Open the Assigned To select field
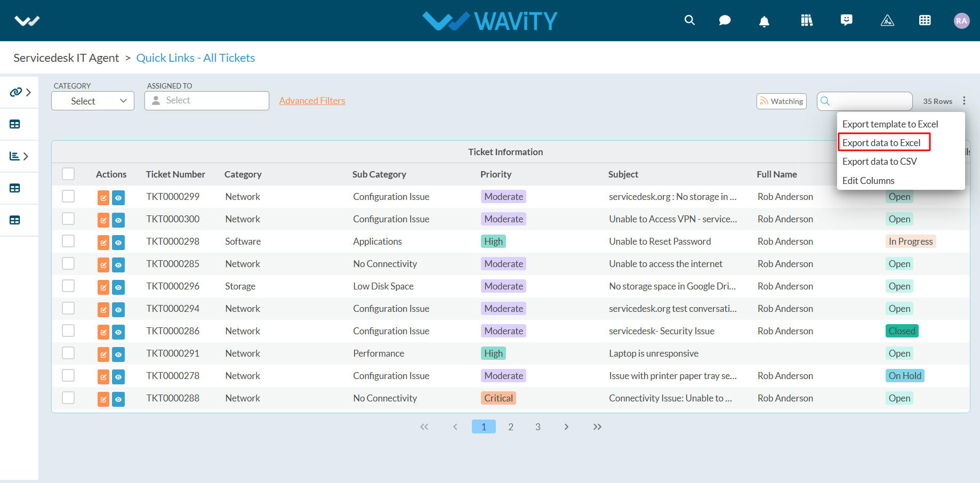This screenshot has height=483, width=980. point(207,101)
